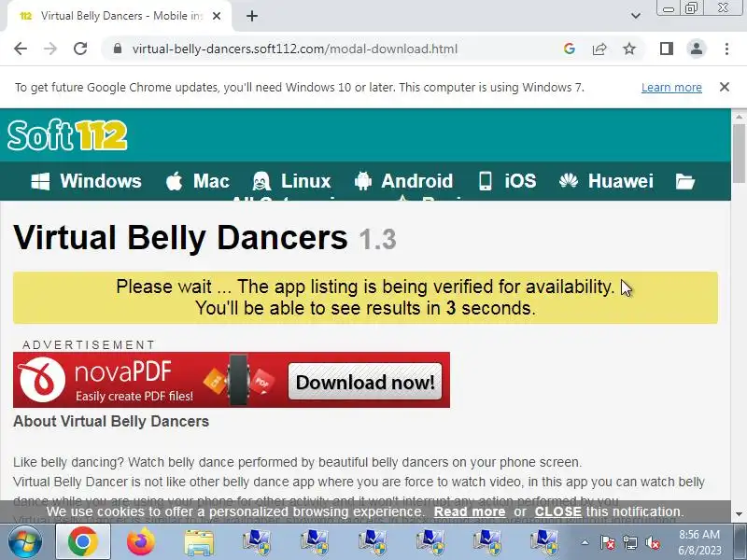Dismiss the Chrome update infobar
Image resolution: width=747 pixels, height=560 pixels.
(725, 87)
